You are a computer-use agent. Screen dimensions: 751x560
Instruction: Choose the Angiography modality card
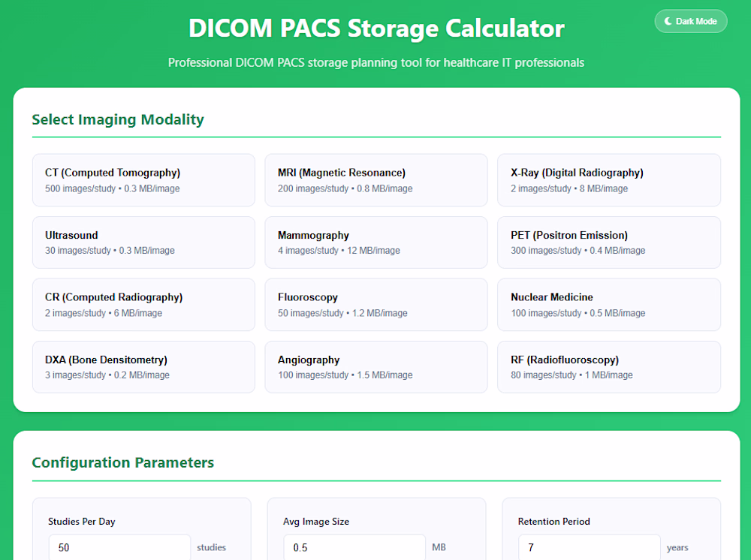point(375,367)
